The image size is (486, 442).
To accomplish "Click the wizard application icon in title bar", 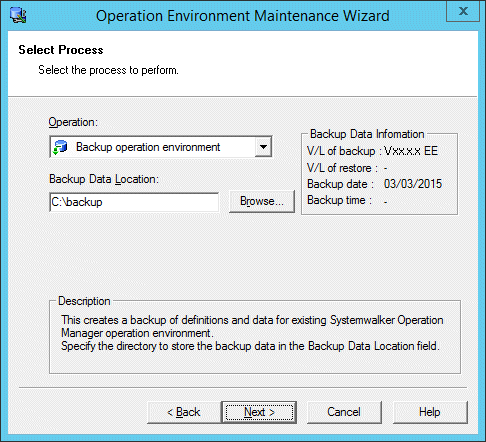I will click(18, 15).
